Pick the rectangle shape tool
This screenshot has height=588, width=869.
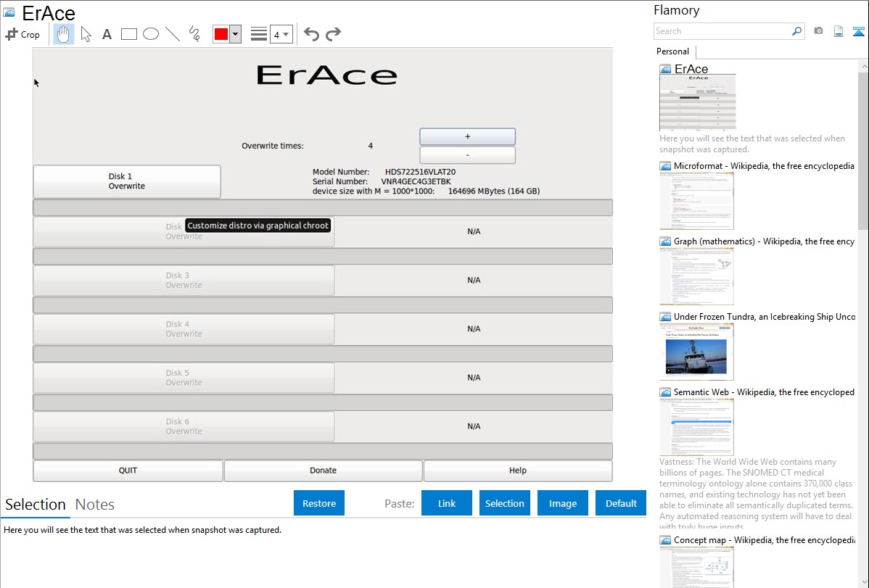(x=129, y=34)
